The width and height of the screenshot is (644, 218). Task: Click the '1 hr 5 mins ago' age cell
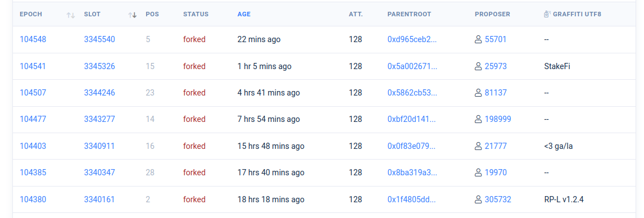point(265,66)
